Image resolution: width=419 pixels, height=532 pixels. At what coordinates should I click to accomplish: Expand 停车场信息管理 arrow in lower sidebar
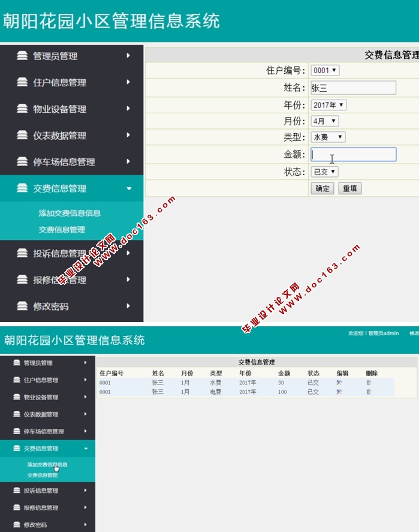point(86,431)
